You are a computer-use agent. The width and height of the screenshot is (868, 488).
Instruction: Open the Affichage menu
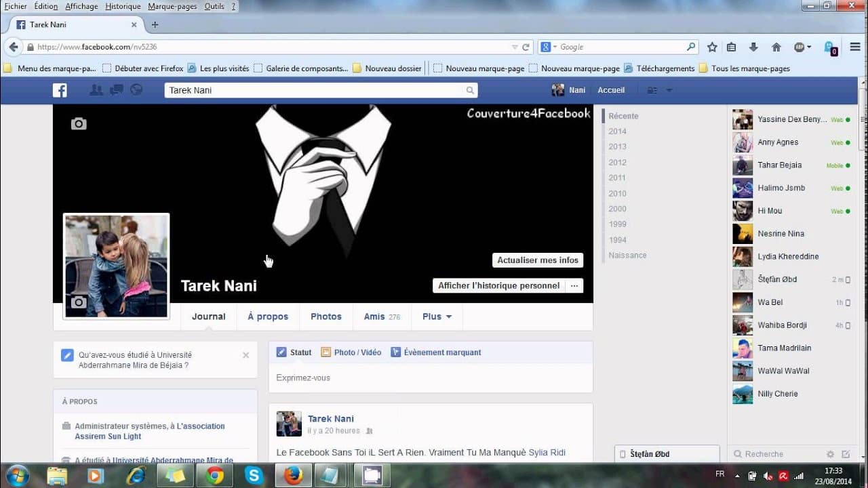81,6
